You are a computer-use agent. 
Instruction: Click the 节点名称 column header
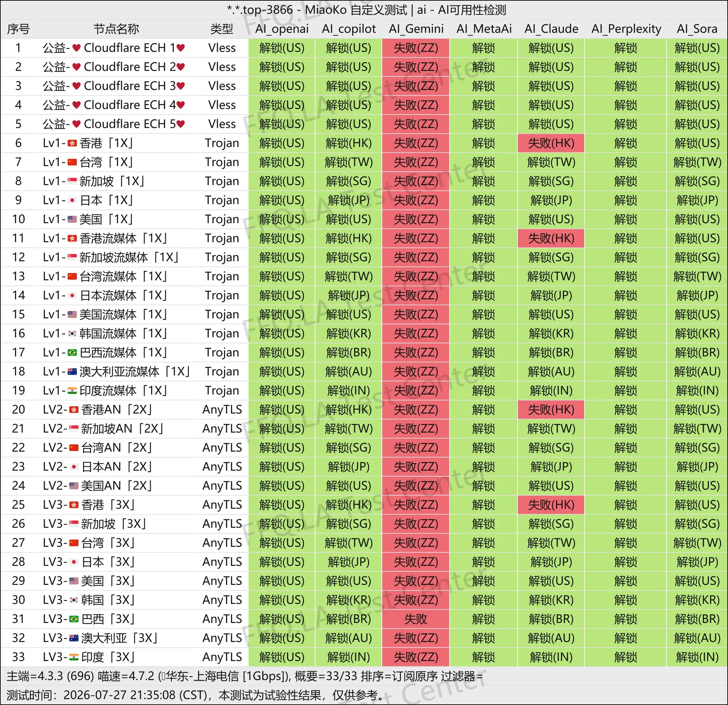[116, 29]
